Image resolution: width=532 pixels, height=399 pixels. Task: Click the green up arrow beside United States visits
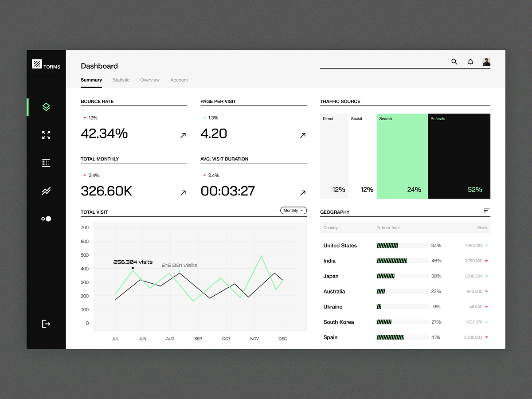pyautogui.click(x=487, y=245)
